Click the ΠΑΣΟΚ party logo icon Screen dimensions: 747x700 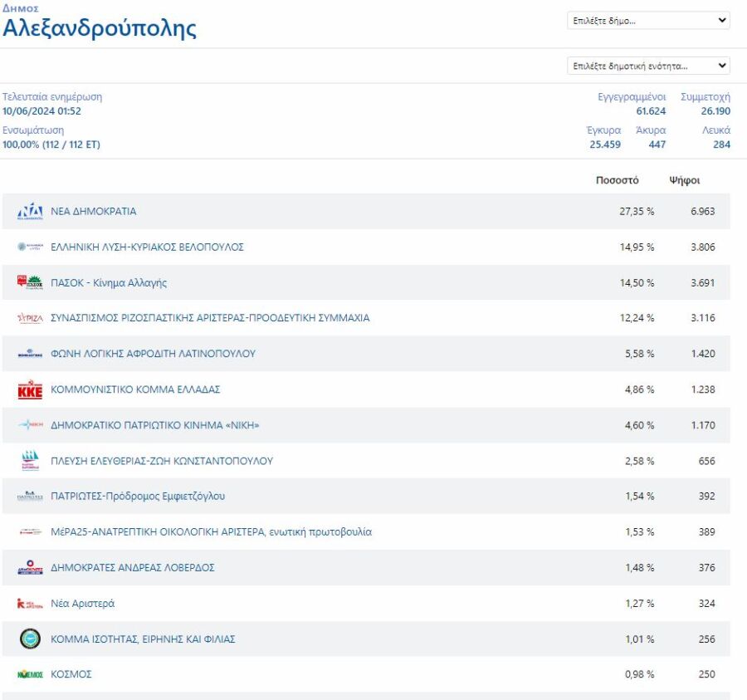30,282
